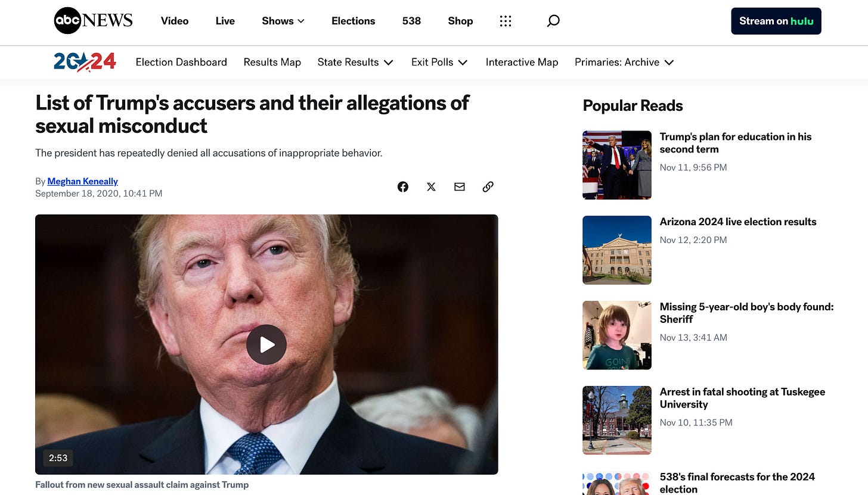Open the search magnifier icon
This screenshot has width=868, height=495.
[553, 21]
